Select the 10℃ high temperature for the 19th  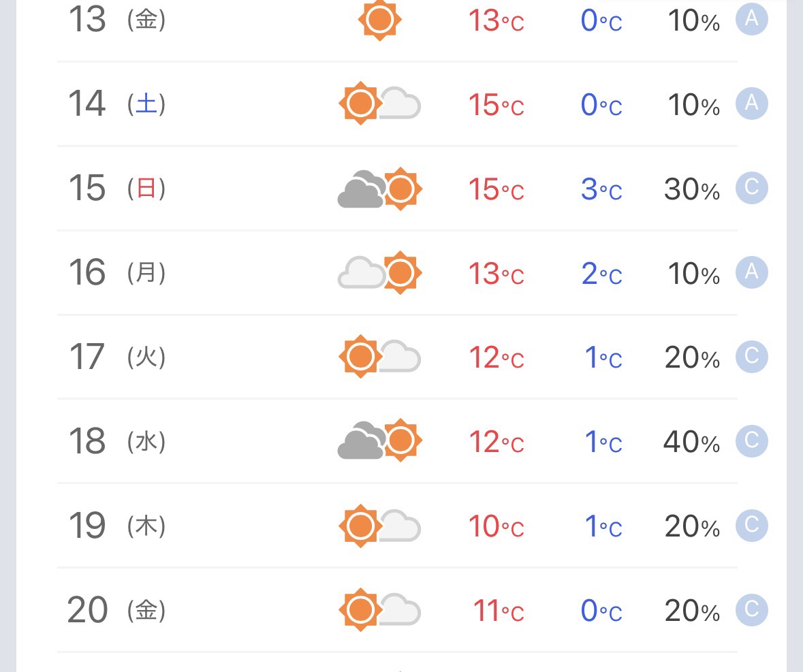(x=496, y=527)
